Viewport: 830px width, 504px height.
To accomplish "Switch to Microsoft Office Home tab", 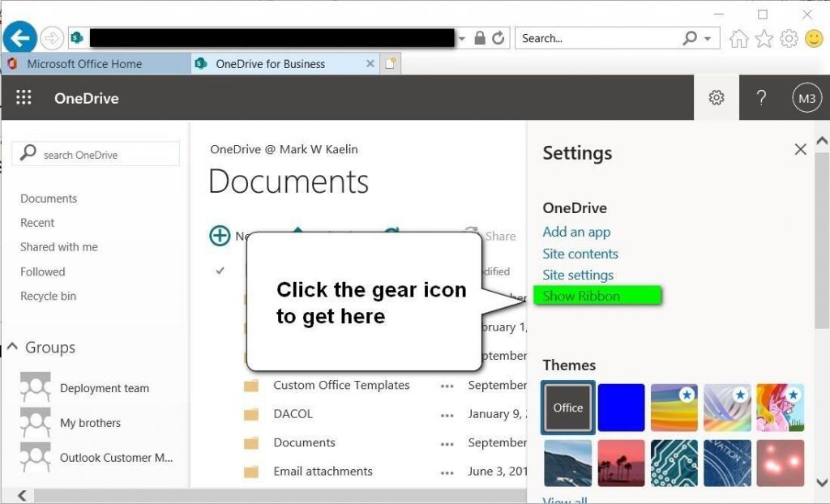I will [x=84, y=64].
